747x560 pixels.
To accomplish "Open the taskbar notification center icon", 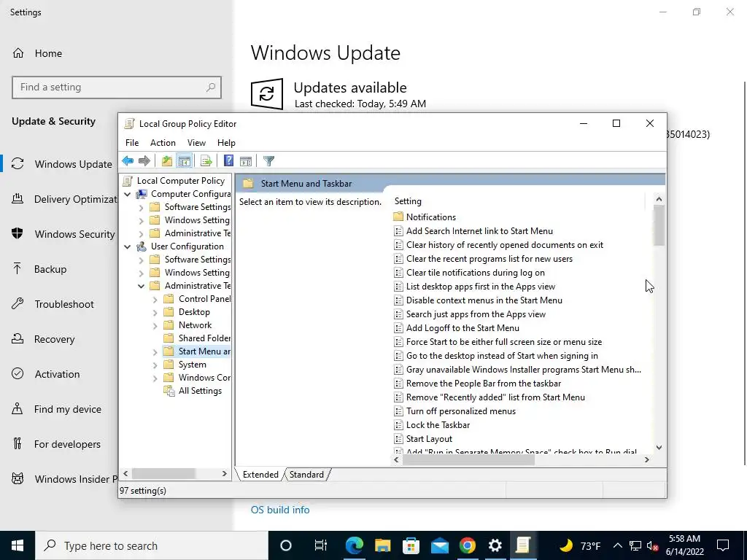I will [x=723, y=545].
